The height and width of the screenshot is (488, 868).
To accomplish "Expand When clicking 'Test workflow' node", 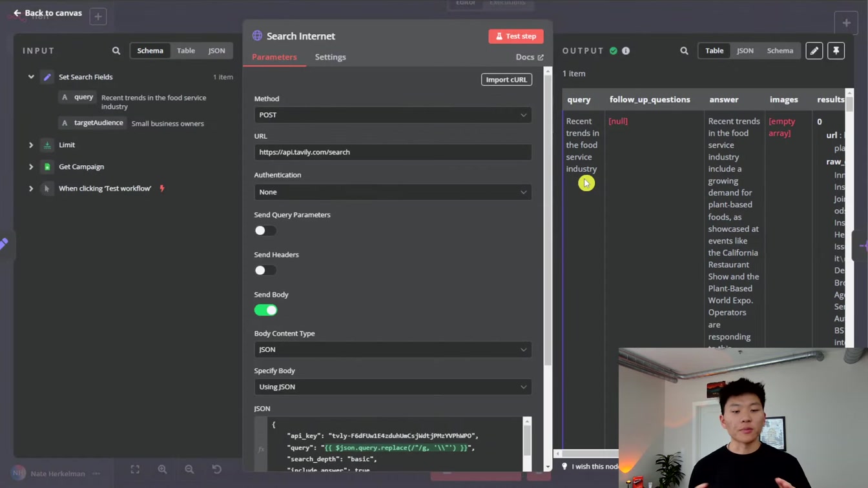I will tap(31, 188).
